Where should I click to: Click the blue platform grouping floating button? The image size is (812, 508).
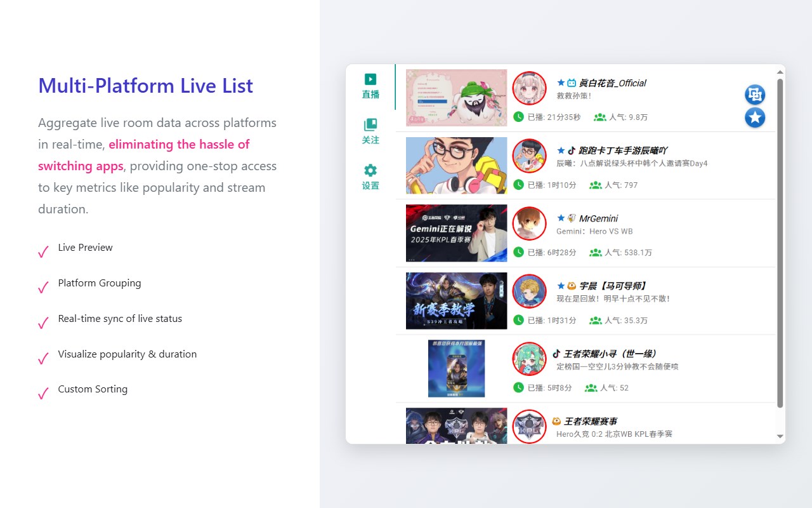tap(755, 95)
